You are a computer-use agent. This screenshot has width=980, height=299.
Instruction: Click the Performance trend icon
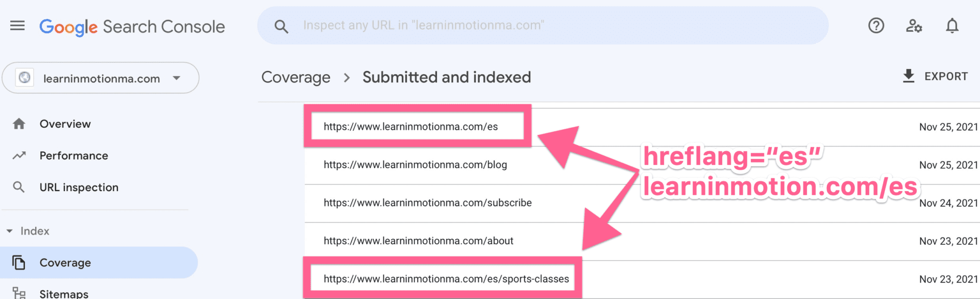coord(19,155)
